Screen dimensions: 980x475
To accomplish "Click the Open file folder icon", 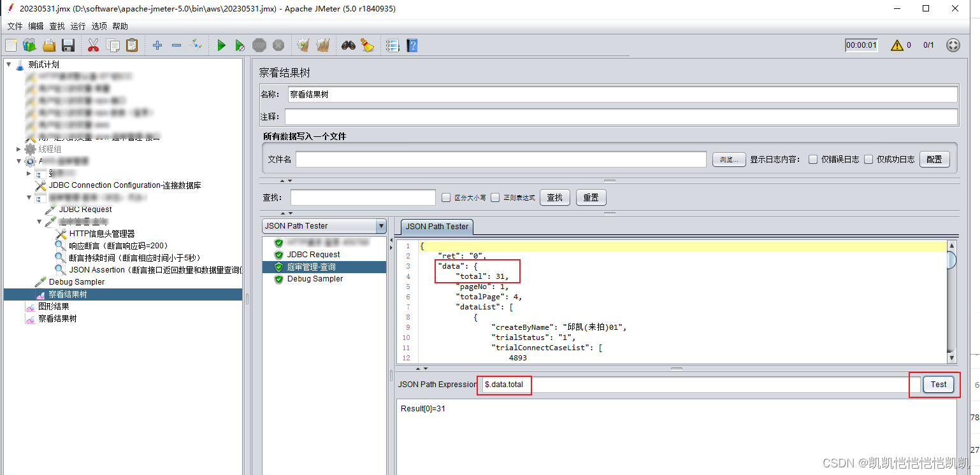I will coord(49,45).
